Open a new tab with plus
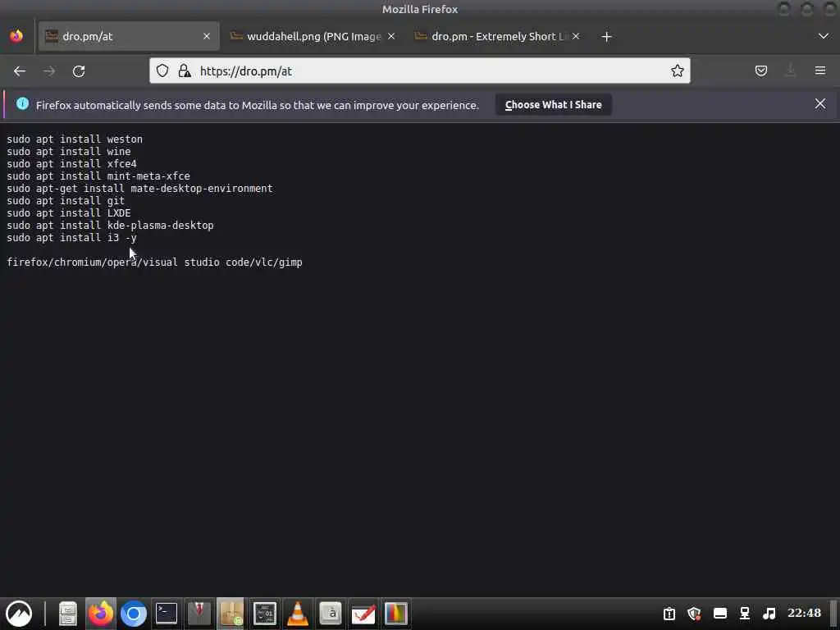 click(606, 36)
